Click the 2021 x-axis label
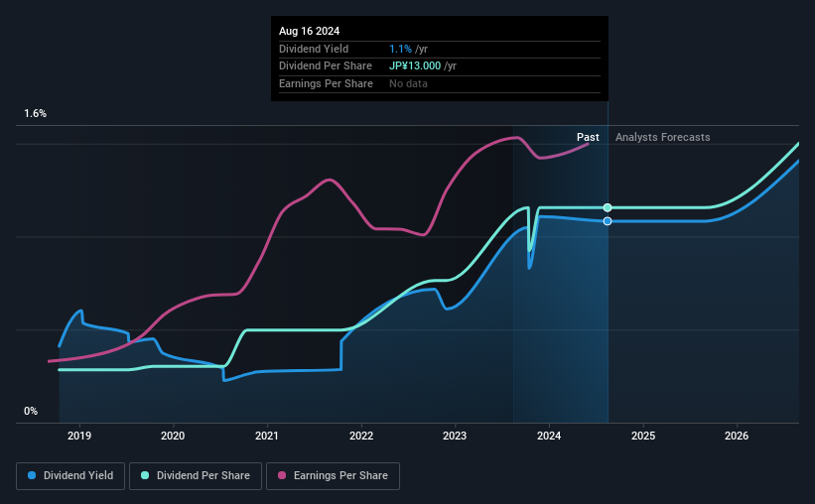The image size is (815, 504). click(x=267, y=436)
